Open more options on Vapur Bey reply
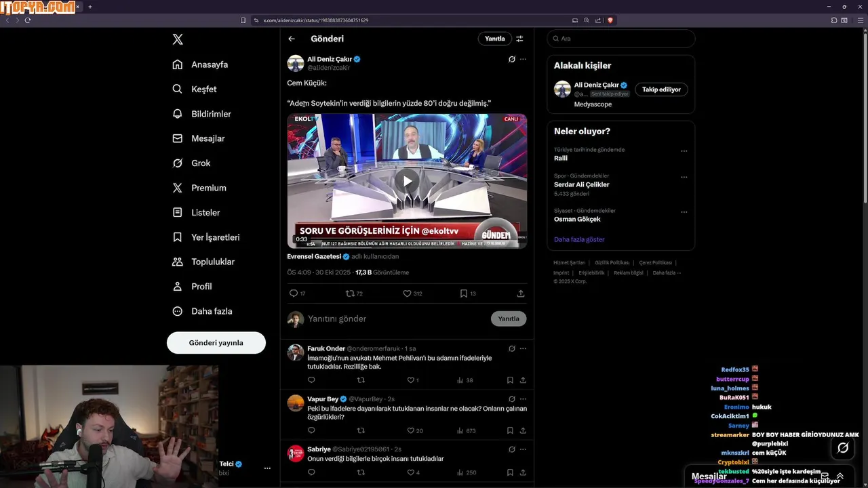The width and height of the screenshot is (868, 488). (x=523, y=399)
